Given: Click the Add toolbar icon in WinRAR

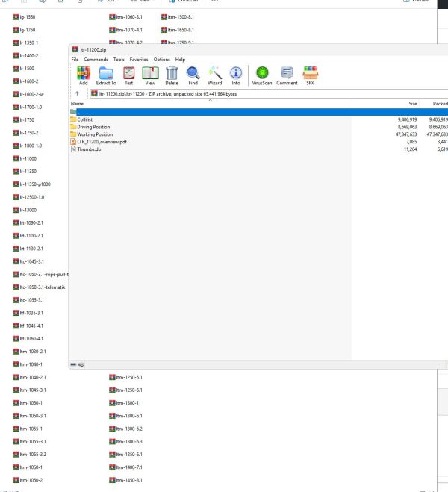Looking at the screenshot, I should (84, 75).
